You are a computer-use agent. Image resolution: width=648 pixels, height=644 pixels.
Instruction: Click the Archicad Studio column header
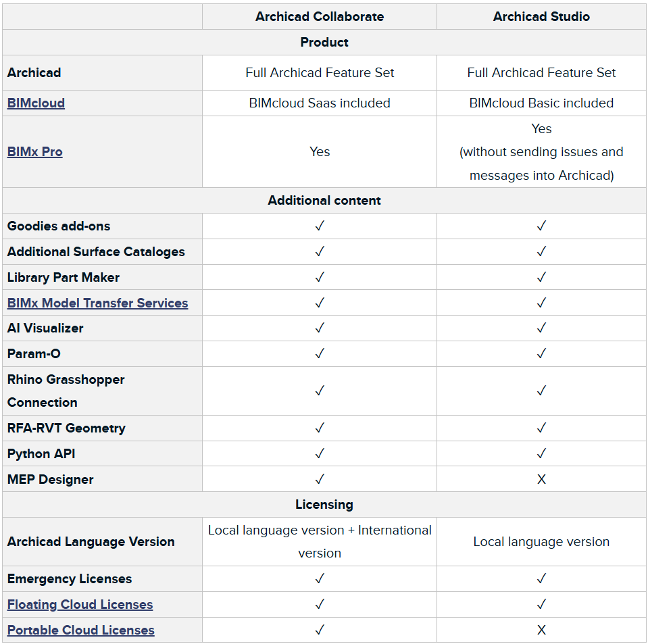pos(541,17)
